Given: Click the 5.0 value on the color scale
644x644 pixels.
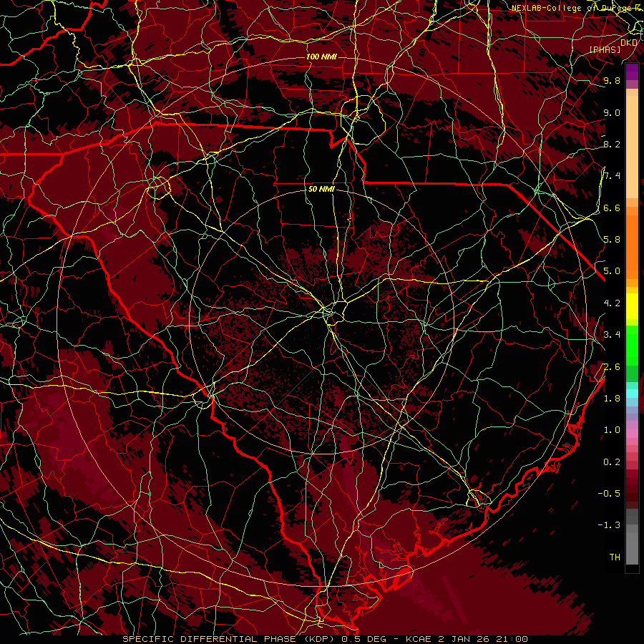Looking at the screenshot, I should click(x=612, y=271).
